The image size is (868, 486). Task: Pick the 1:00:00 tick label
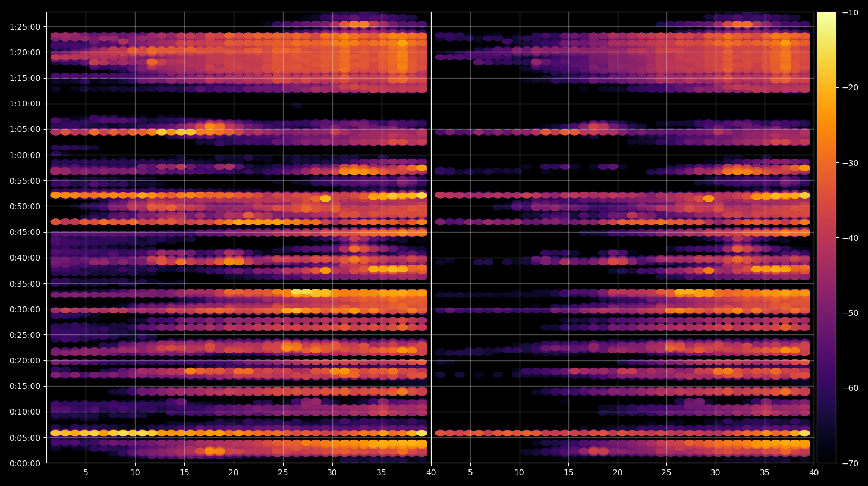(25, 155)
